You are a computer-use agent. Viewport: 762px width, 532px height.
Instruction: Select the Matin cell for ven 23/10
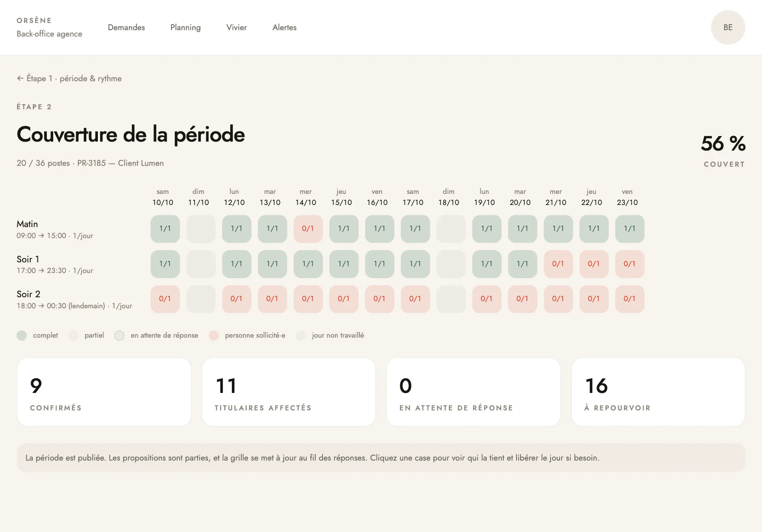tap(630, 229)
